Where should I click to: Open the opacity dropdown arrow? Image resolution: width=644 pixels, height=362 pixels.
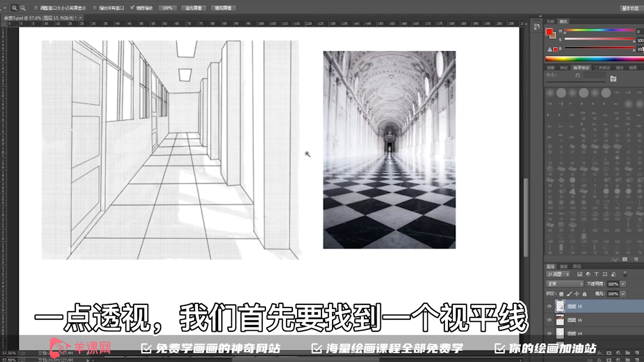tap(623, 284)
